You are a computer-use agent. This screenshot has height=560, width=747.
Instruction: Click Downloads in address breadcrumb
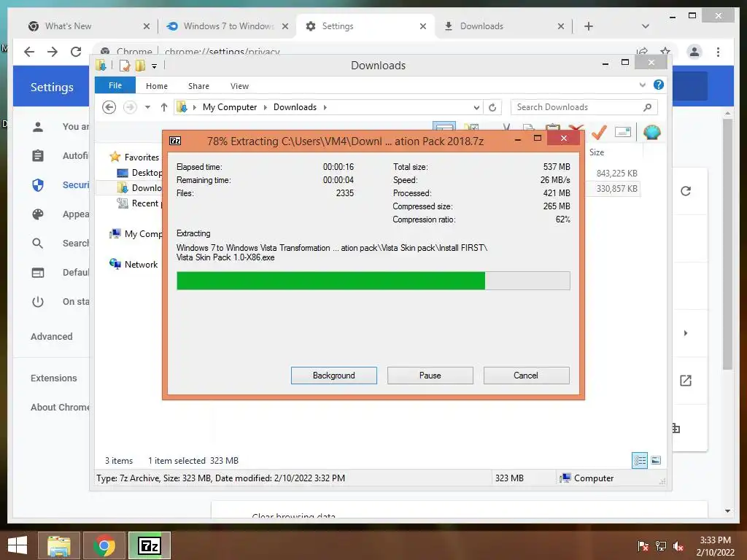coord(295,107)
